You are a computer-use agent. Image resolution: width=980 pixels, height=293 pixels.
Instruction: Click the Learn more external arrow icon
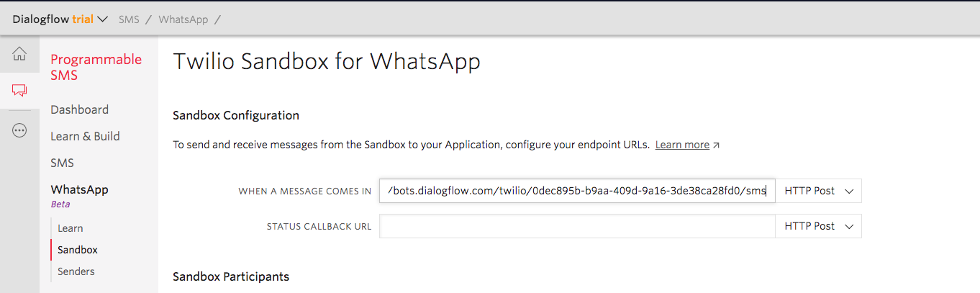click(716, 145)
